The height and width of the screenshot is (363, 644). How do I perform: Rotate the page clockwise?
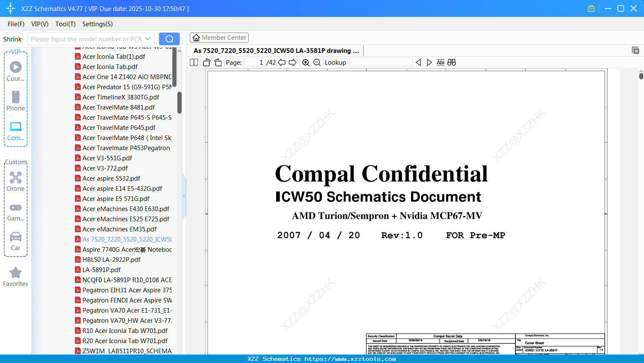(x=218, y=63)
